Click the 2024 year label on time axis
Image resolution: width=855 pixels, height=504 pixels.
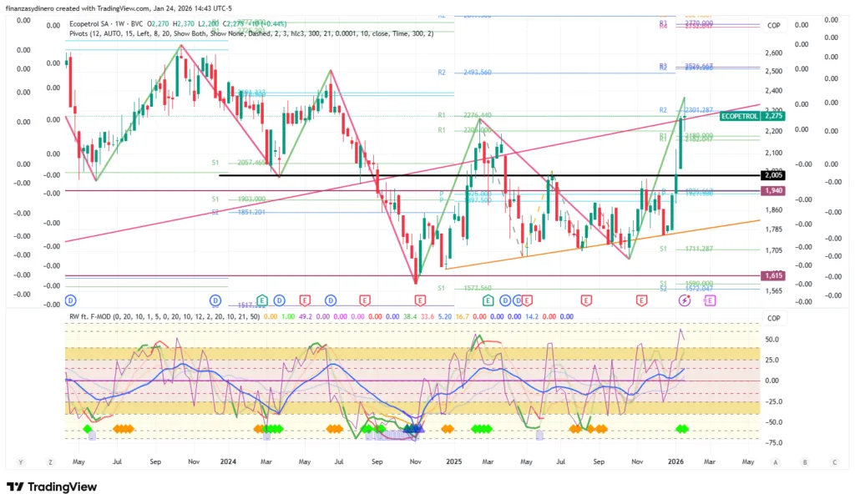(227, 461)
